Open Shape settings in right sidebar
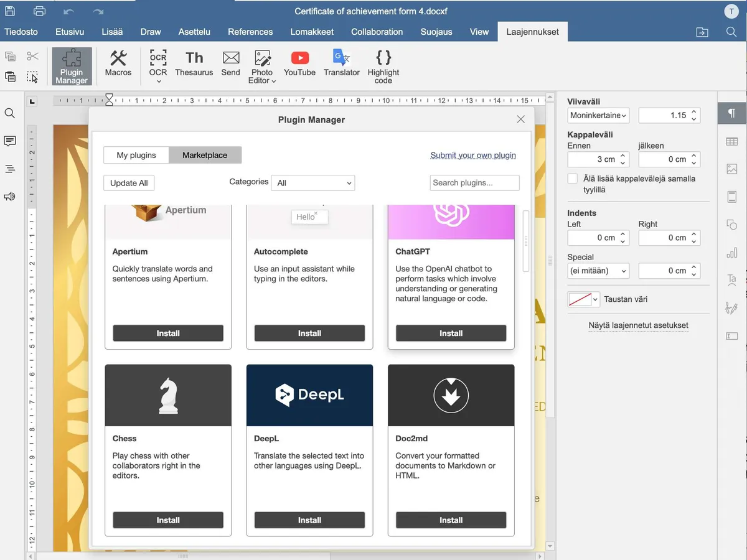 point(732,225)
